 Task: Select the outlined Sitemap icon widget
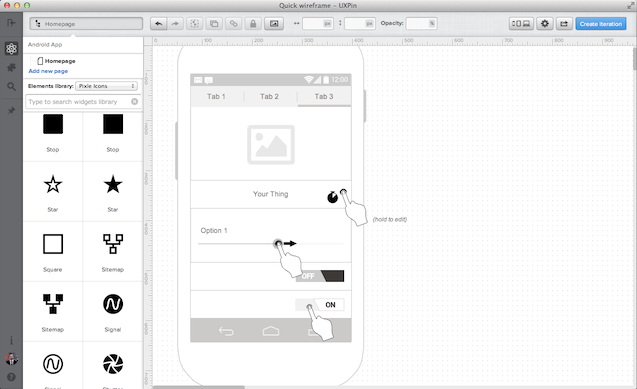click(x=113, y=252)
